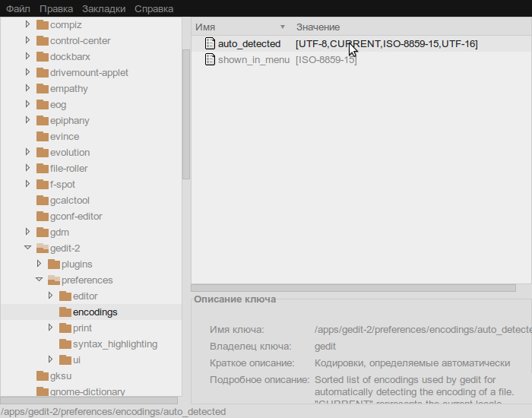Open the Справка menu
Image resolution: width=532 pixels, height=418 pixels.
point(154,9)
